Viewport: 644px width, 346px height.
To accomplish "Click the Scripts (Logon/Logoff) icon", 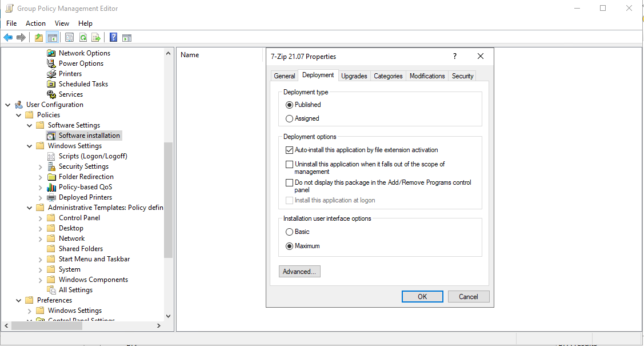I will click(51, 156).
